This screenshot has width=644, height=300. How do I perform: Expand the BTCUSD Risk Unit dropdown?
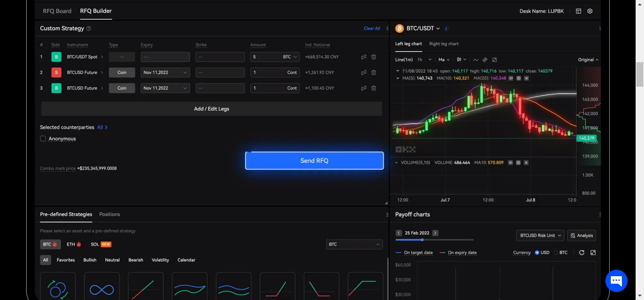(x=540, y=235)
